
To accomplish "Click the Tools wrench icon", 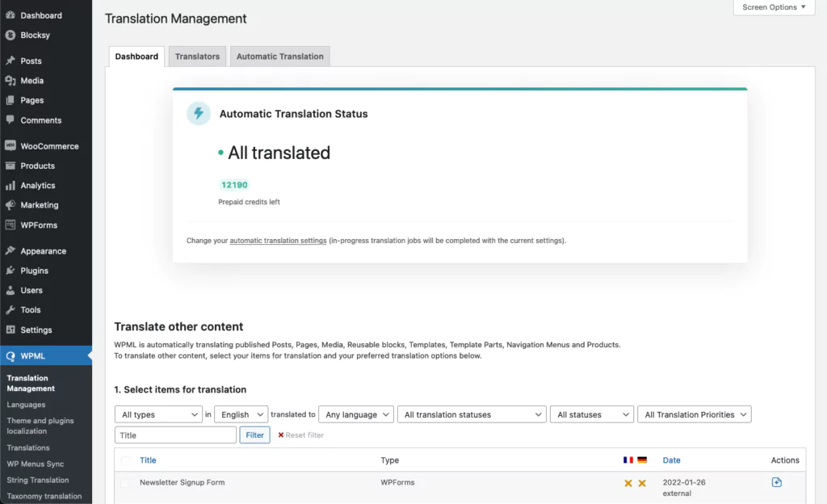I will pos(10,309).
